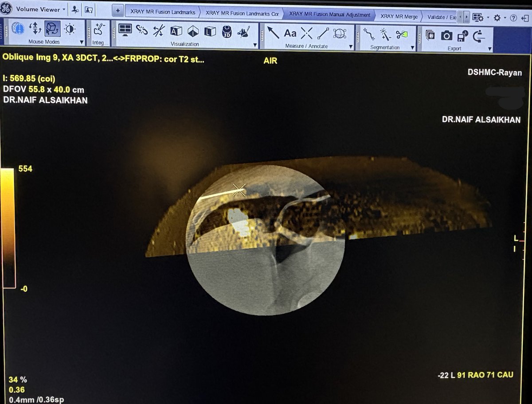Select the brain paging mouse mode
The height and width of the screenshot is (404, 532).
(18, 28)
